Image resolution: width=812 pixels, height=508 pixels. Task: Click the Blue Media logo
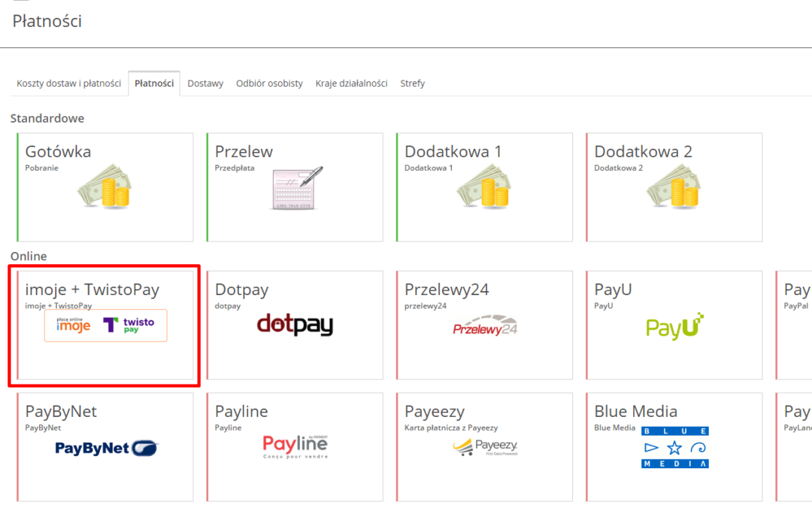coord(674,447)
